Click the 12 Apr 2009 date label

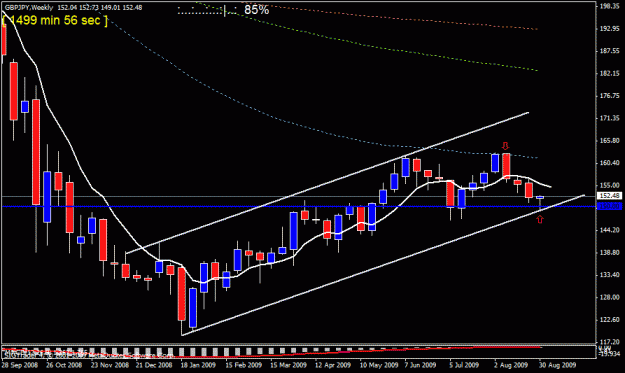click(x=333, y=365)
